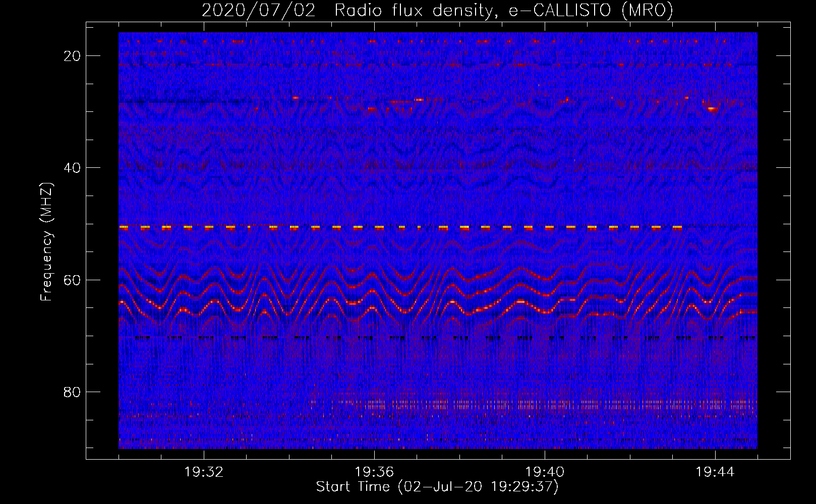The width and height of the screenshot is (816, 504).
Task: Click the 19:40 time tick label
Action: coord(545,472)
